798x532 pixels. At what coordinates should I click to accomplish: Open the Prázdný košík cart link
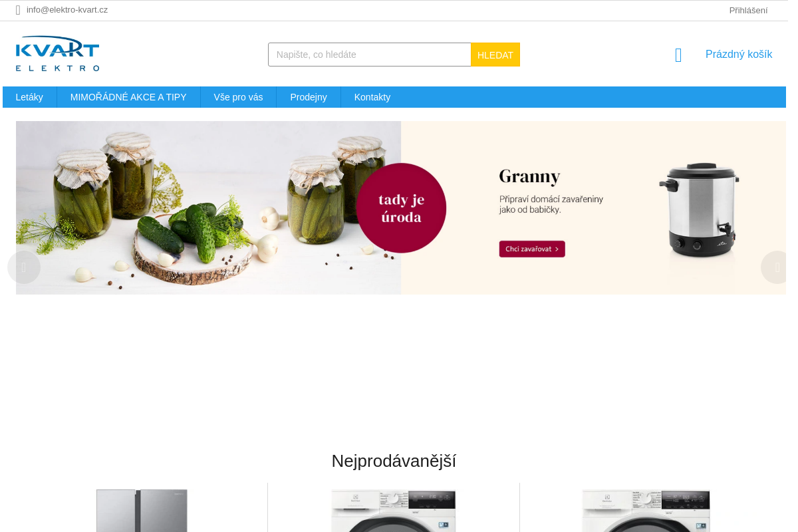pyautogui.click(x=739, y=55)
